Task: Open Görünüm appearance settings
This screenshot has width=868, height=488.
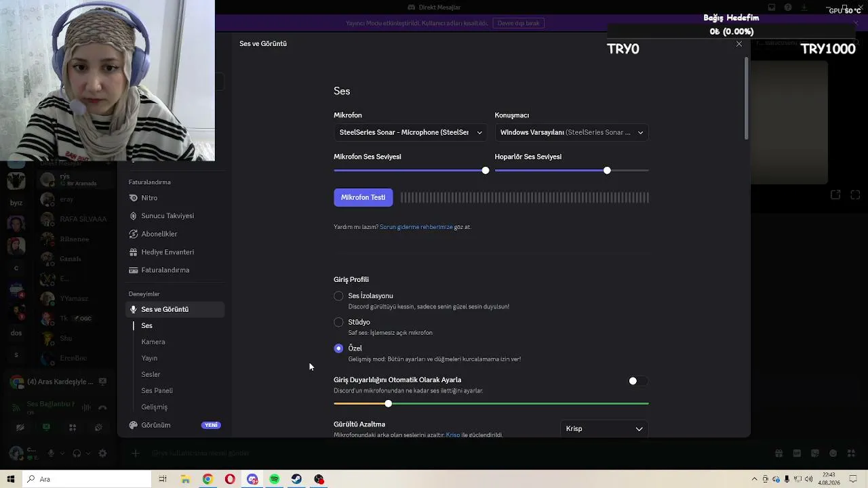Action: (x=175, y=425)
